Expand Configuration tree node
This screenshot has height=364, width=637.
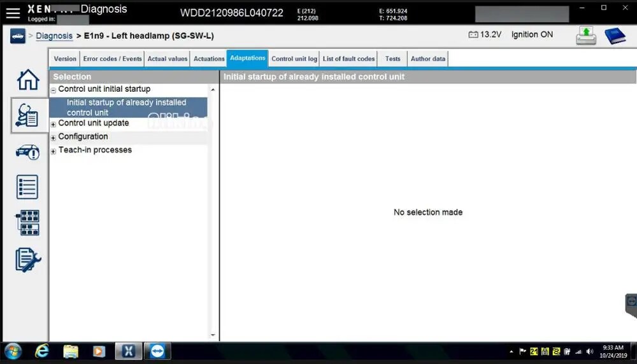[x=54, y=138]
